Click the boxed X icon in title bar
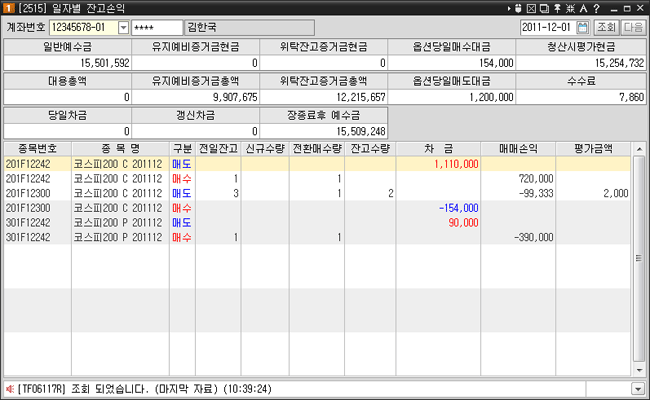Screen dimensions: 650x400 coord(531,8)
